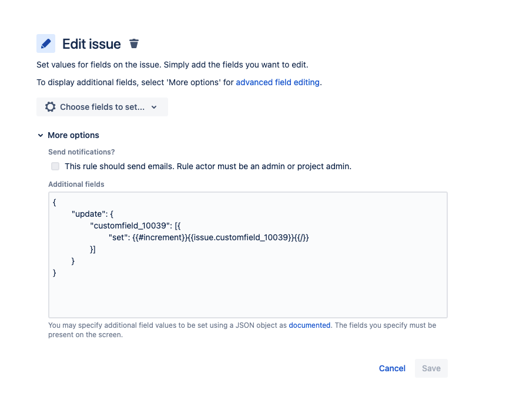The height and width of the screenshot is (420, 506).
Task: Click the small chevron beside Choose fields
Action: click(154, 107)
